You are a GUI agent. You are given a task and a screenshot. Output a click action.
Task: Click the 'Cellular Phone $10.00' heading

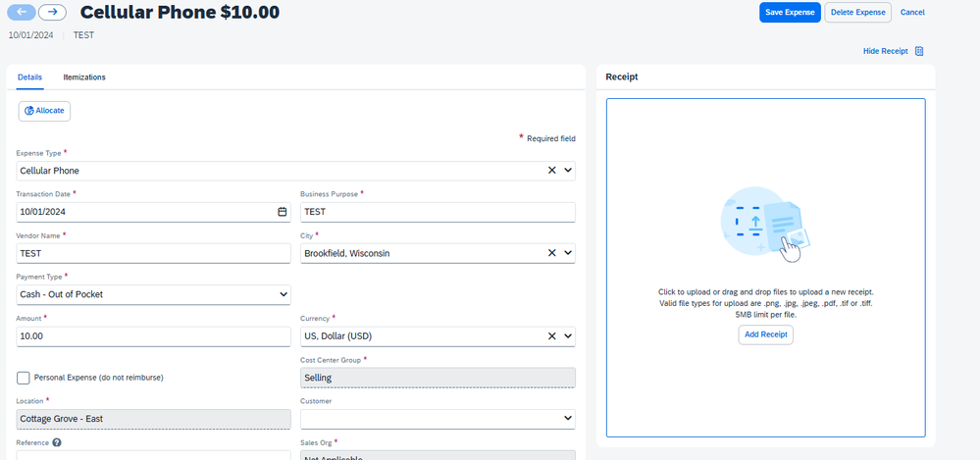(180, 12)
